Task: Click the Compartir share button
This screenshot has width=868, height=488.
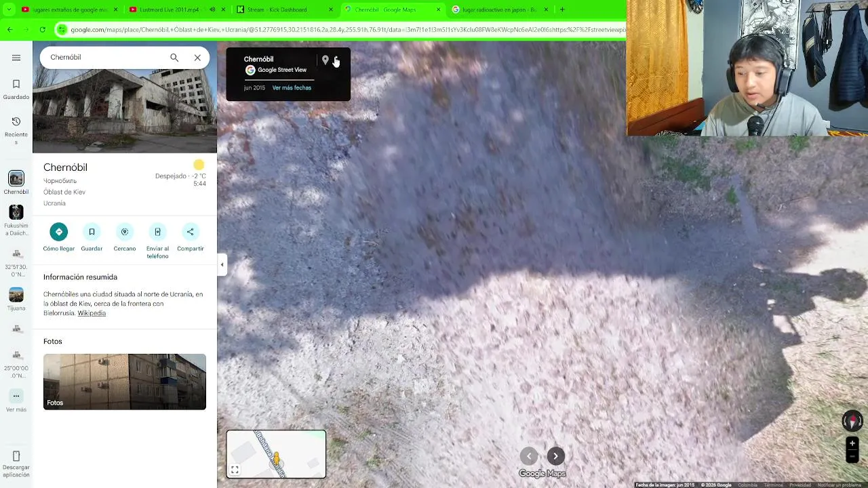Action: point(191,238)
